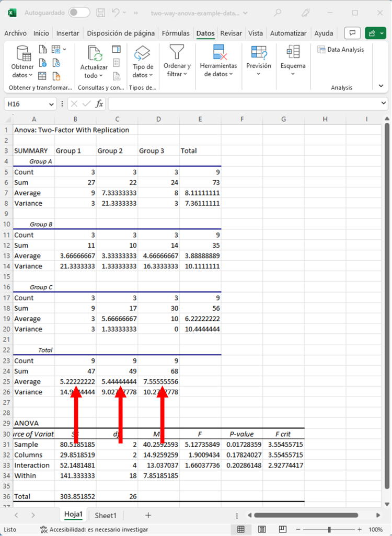Screen dimensions: 392x536
Task: Click the zoom slider handle
Action: pos(329,529)
